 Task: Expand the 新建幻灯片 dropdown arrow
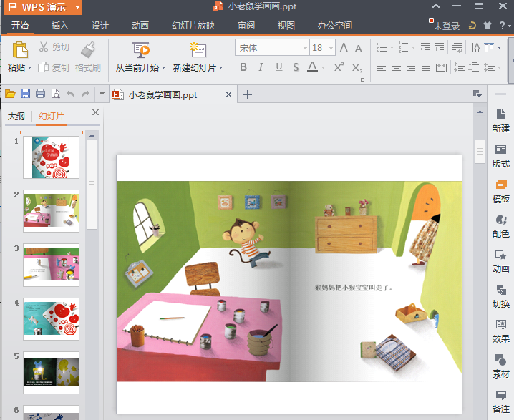pyautogui.click(x=221, y=68)
